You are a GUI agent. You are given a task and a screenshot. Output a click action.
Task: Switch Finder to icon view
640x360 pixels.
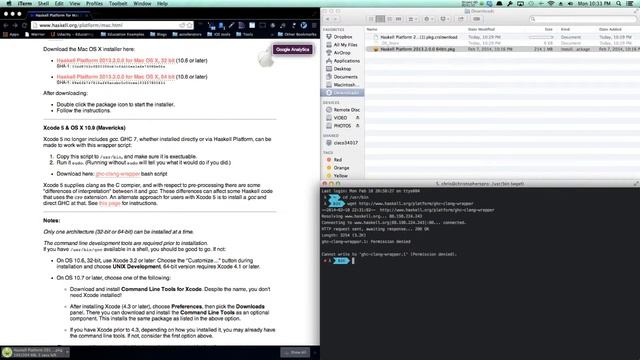[371, 19]
